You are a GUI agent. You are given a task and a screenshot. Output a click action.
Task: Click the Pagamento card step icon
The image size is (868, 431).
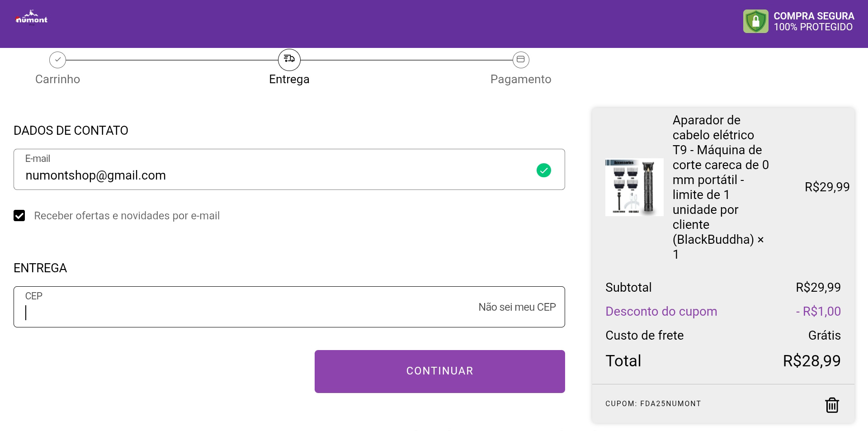[521, 60]
